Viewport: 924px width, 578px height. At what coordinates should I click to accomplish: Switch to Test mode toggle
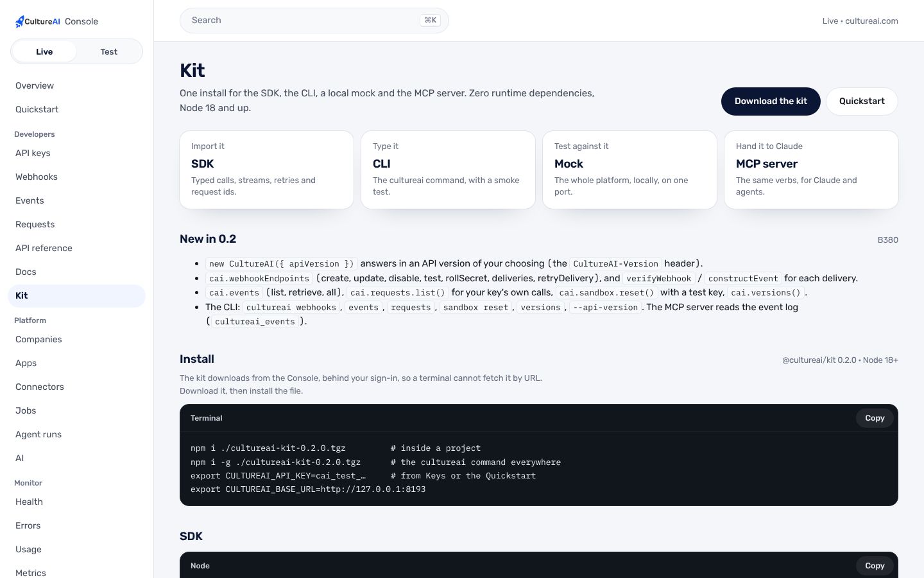109,51
